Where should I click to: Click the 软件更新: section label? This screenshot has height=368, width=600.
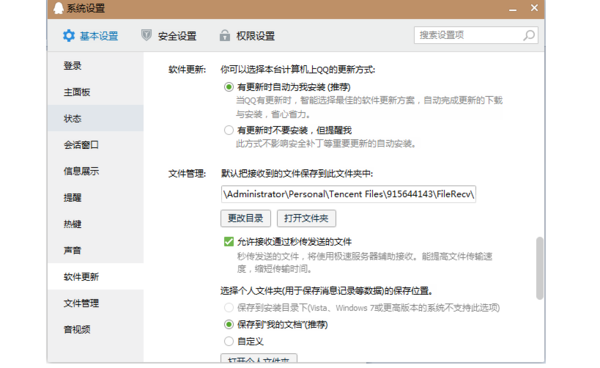pos(187,70)
